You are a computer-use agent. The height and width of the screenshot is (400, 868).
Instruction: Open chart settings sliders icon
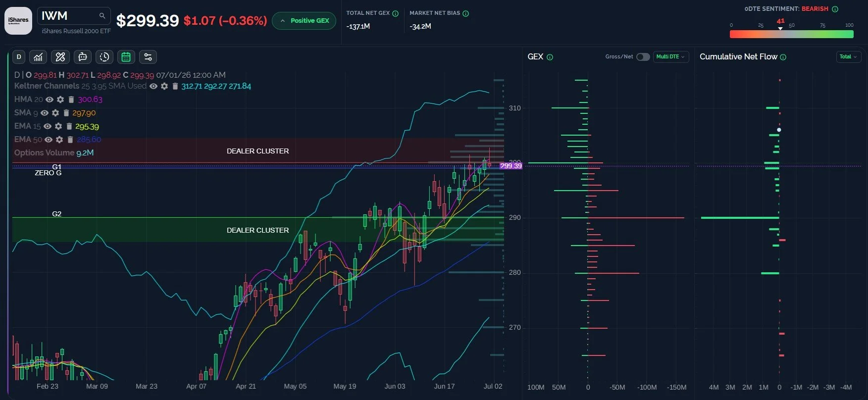coord(148,57)
